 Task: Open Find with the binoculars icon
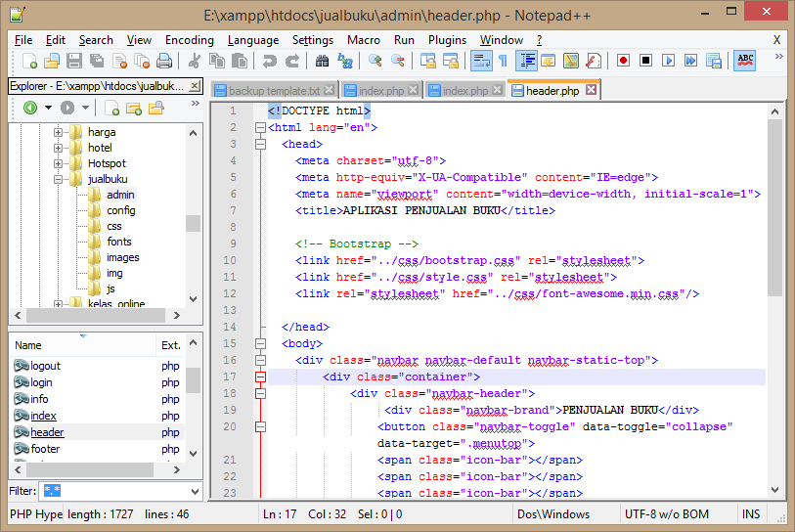pyautogui.click(x=322, y=61)
